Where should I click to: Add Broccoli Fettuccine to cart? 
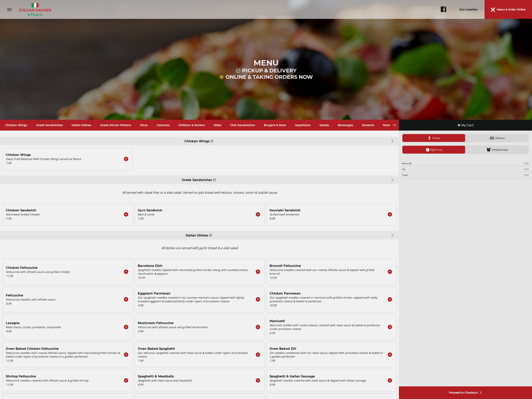(x=390, y=272)
